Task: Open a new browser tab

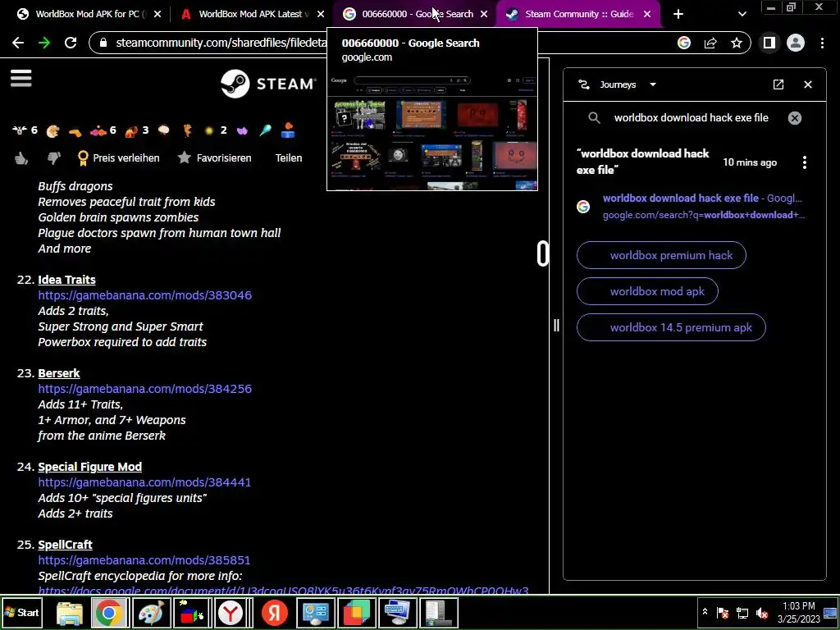Action: (678, 15)
